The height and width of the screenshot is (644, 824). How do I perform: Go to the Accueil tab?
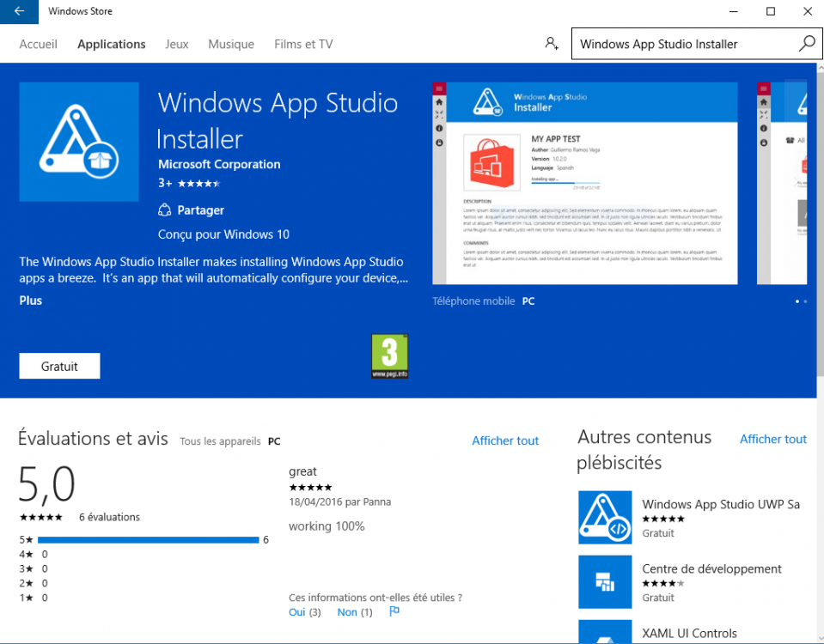pyautogui.click(x=39, y=44)
